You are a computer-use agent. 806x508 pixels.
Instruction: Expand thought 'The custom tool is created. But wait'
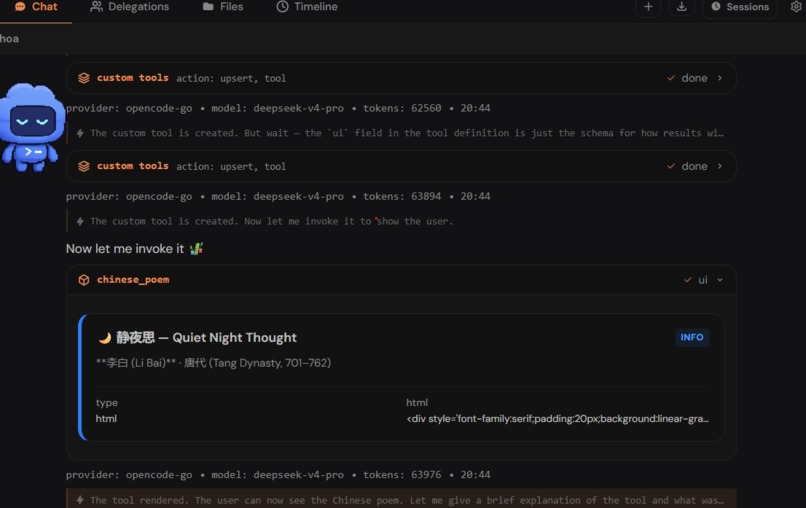[x=401, y=133]
